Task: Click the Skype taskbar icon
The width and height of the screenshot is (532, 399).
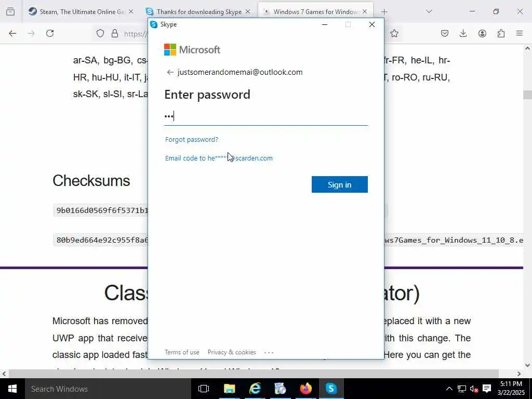Action: (x=331, y=389)
